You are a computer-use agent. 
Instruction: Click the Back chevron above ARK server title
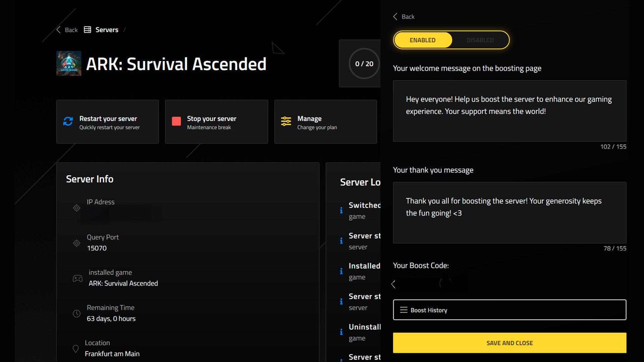(58, 29)
